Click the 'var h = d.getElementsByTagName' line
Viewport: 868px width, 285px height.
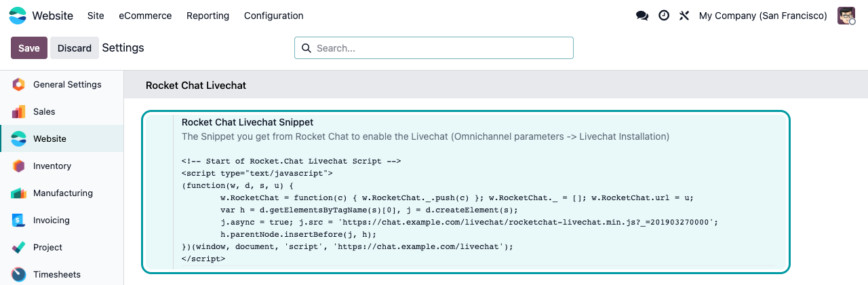(369, 210)
